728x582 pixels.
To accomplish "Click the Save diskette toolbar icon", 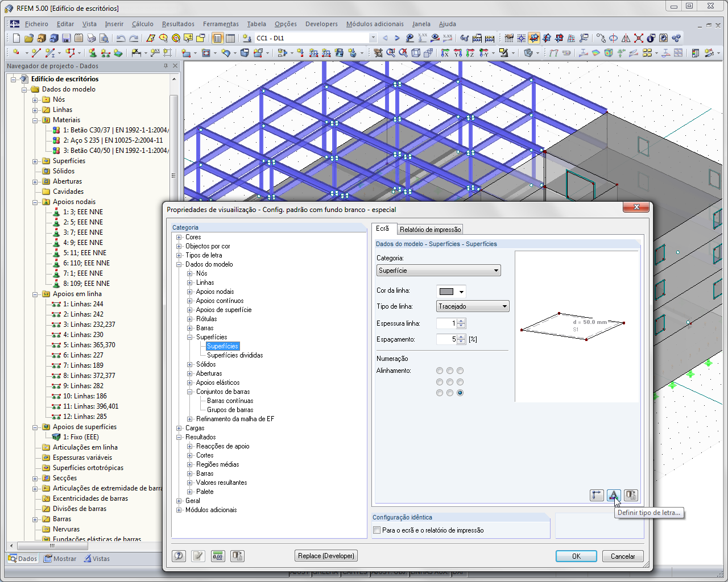I will [x=66, y=38].
